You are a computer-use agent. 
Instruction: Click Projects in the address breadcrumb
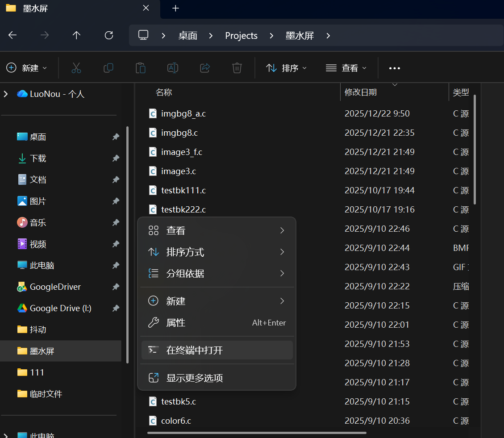click(x=241, y=36)
